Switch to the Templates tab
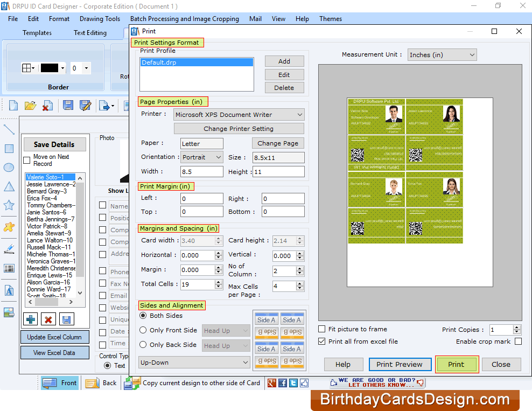 tap(37, 33)
